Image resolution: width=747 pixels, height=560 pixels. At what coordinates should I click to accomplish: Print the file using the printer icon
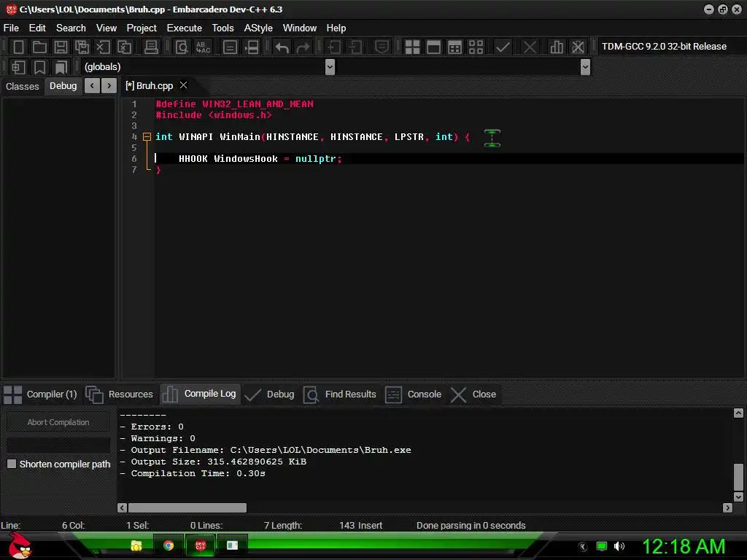[151, 47]
